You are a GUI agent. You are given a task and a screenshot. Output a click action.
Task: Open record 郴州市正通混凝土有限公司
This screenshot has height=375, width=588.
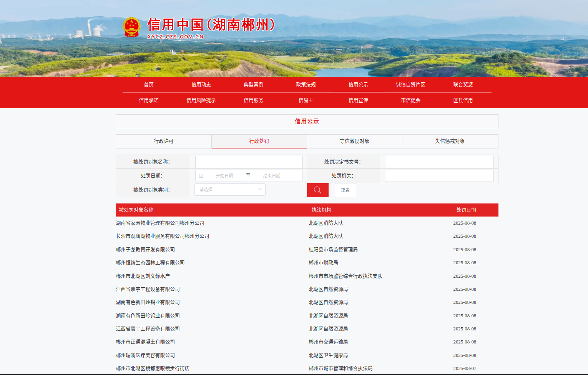pos(146,342)
